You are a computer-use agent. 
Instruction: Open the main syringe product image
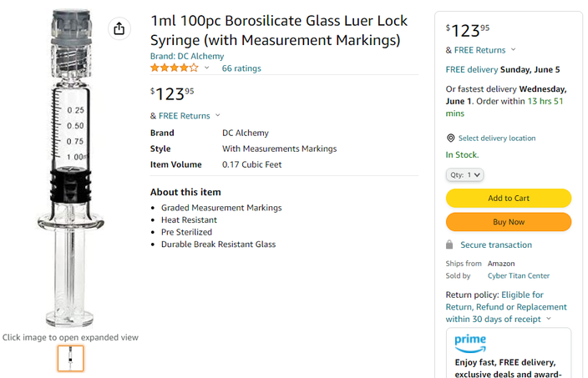click(71, 167)
